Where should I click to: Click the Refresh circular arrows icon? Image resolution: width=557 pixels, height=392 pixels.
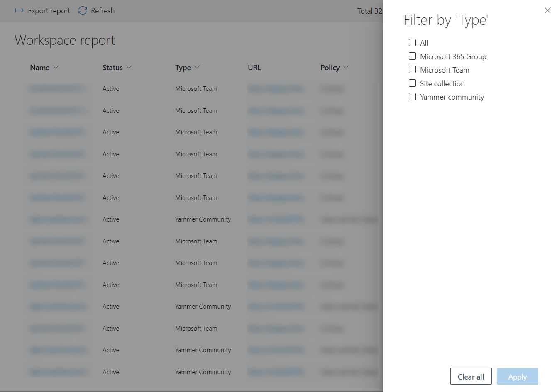tap(83, 11)
